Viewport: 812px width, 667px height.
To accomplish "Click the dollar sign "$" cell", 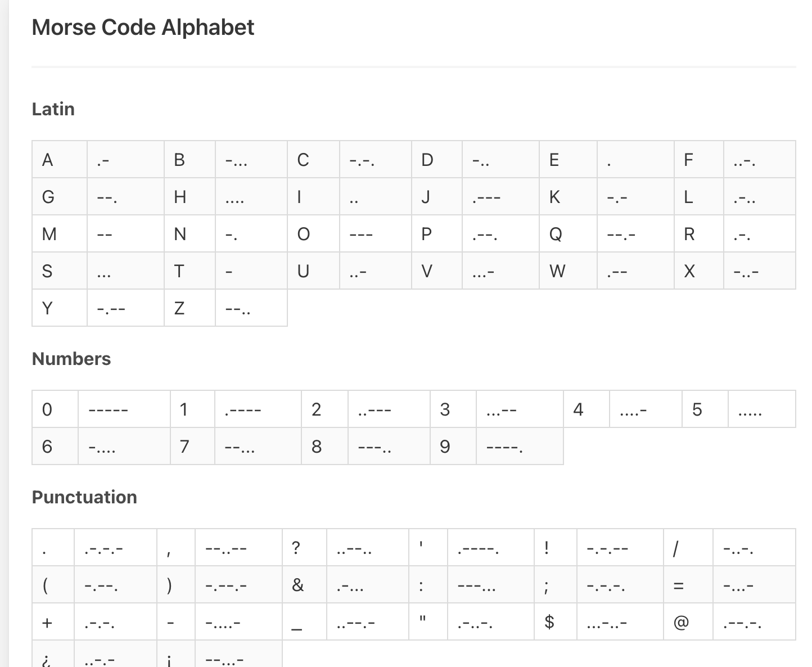I will tap(556, 622).
